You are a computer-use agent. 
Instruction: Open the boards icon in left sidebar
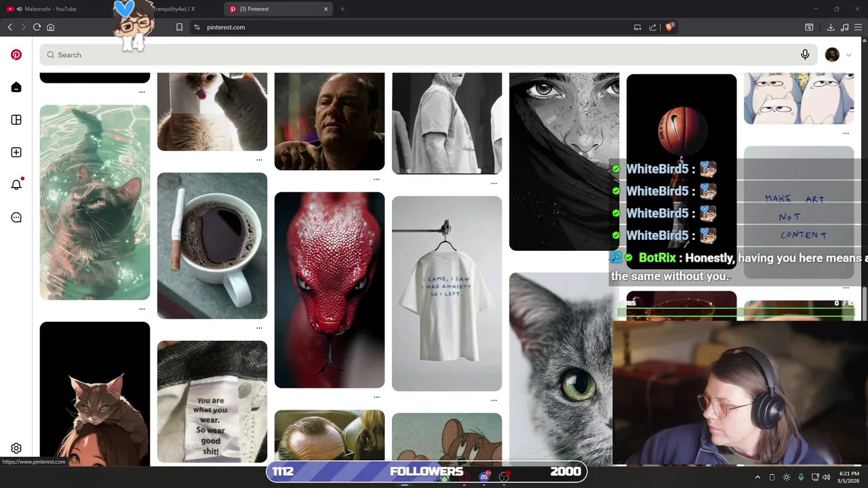(16, 120)
